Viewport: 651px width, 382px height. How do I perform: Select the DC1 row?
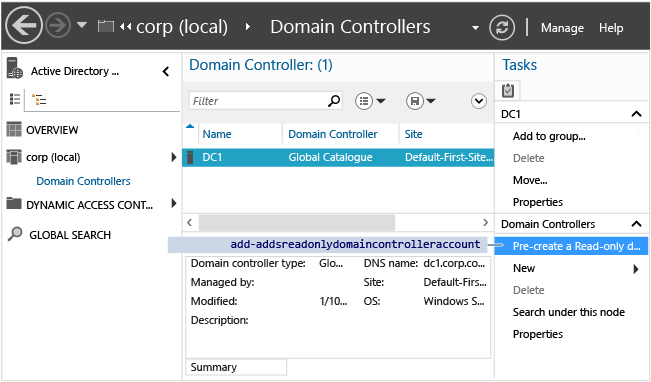tap(338, 157)
